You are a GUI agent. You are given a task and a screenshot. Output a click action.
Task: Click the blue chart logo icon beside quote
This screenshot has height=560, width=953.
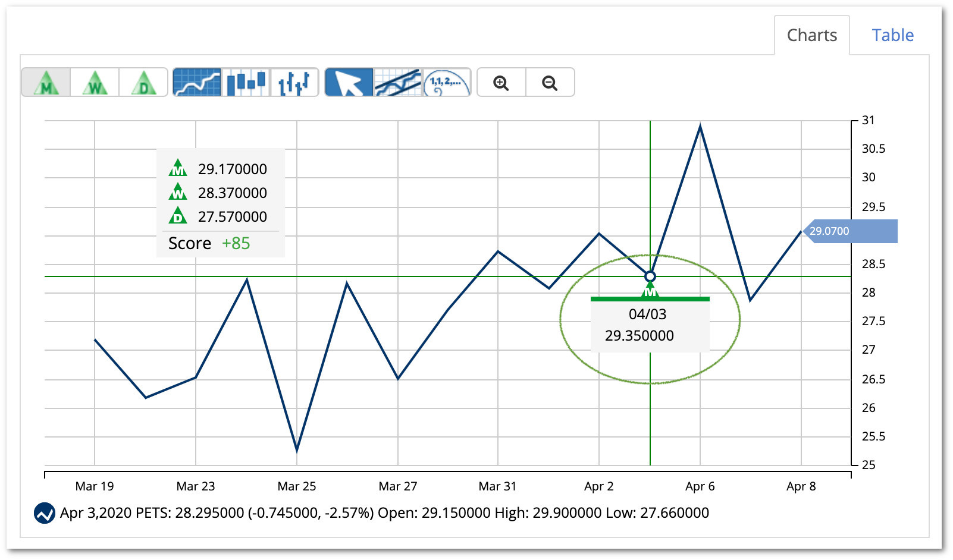pyautogui.click(x=45, y=513)
